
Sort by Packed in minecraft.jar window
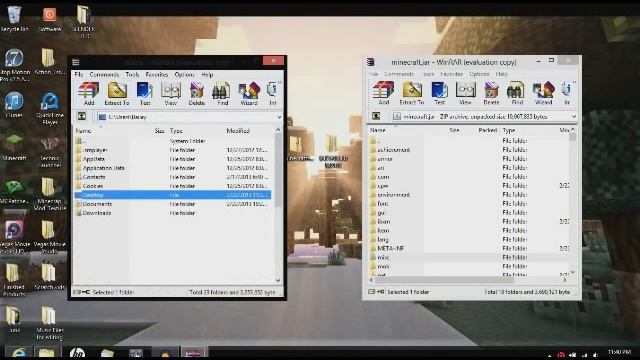tap(487, 130)
